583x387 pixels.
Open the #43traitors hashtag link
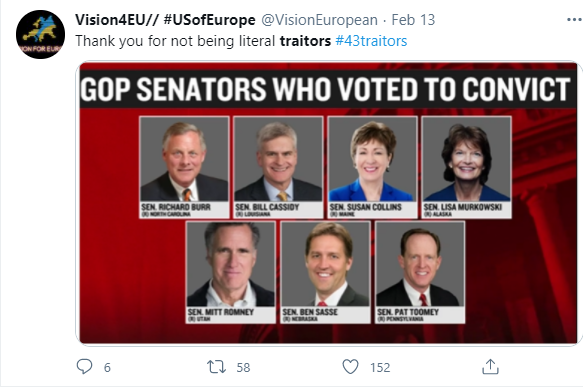[x=371, y=41]
